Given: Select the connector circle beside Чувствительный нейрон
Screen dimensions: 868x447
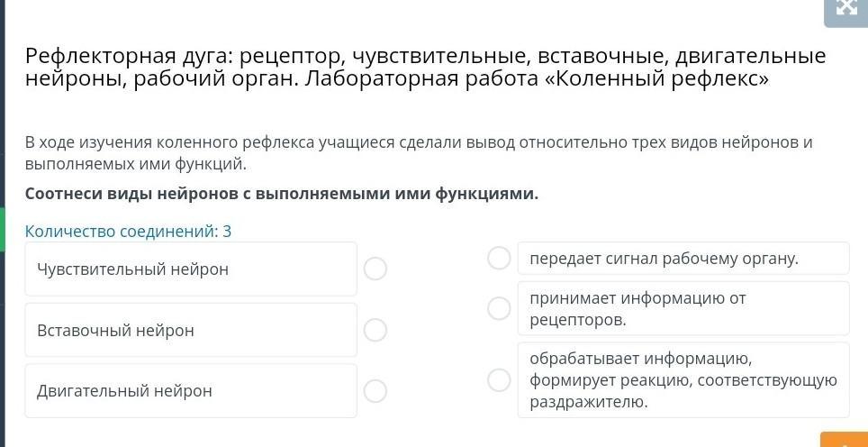Looking at the screenshot, I should click(x=375, y=269).
